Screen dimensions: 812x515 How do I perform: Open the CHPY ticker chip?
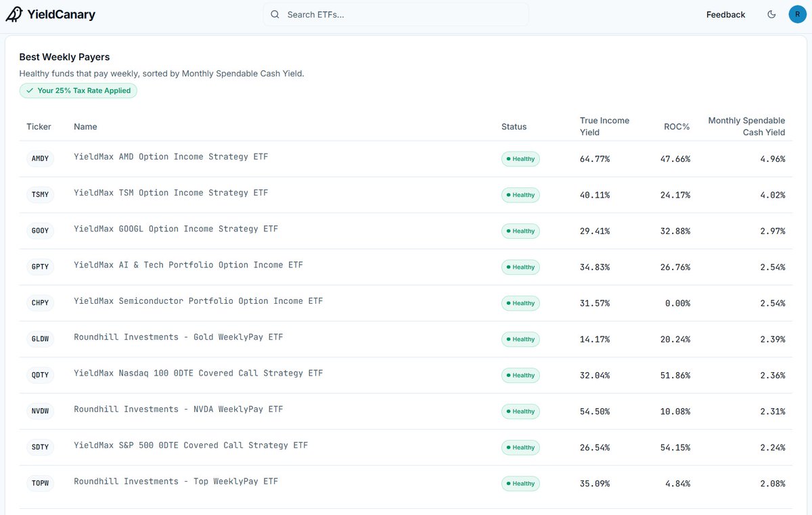(41, 303)
